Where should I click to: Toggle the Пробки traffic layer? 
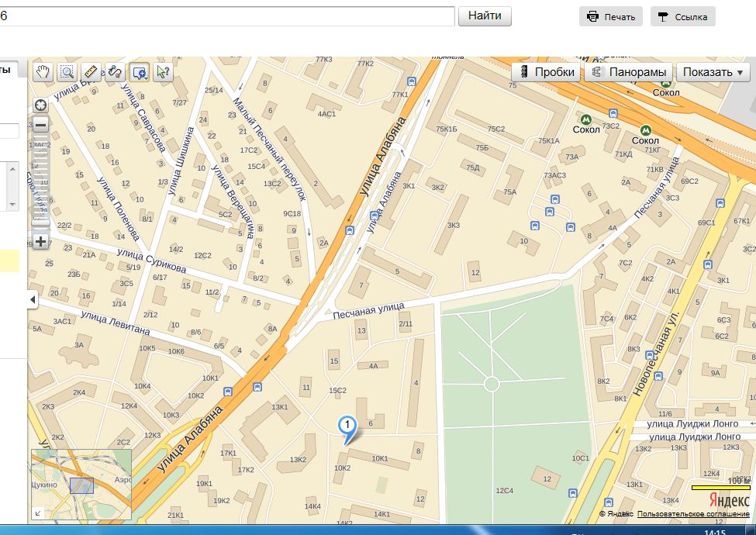[x=548, y=72]
